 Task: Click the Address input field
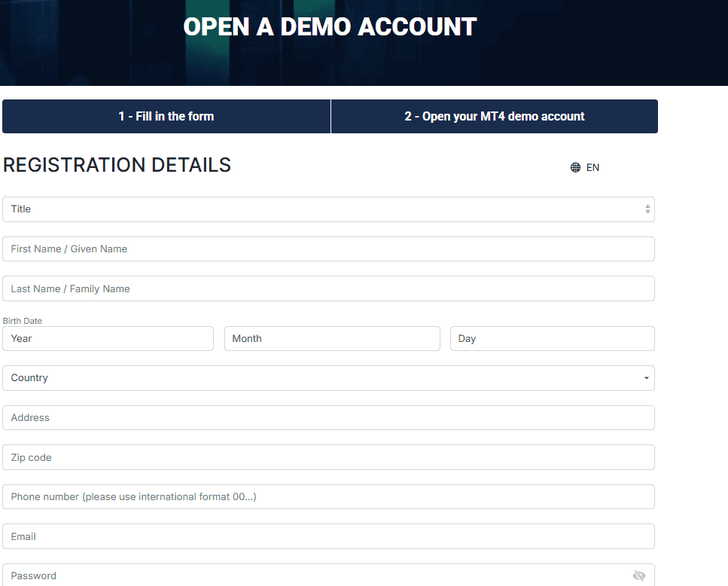pyautogui.click(x=328, y=417)
